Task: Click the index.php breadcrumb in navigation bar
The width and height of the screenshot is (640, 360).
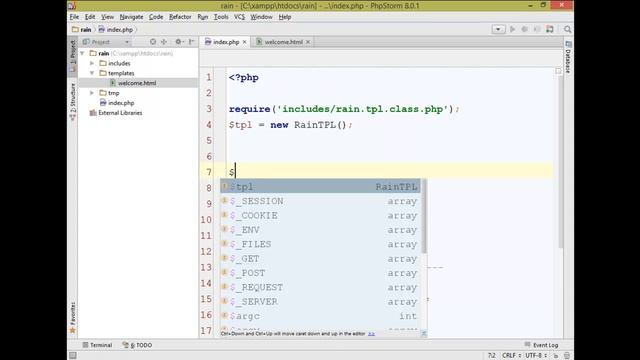Action: 116,29
